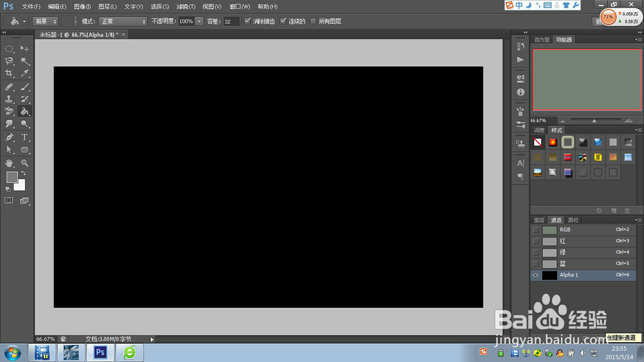The image size is (644, 362).
Task: Switch to the Histogram tab
Action: tap(542, 40)
